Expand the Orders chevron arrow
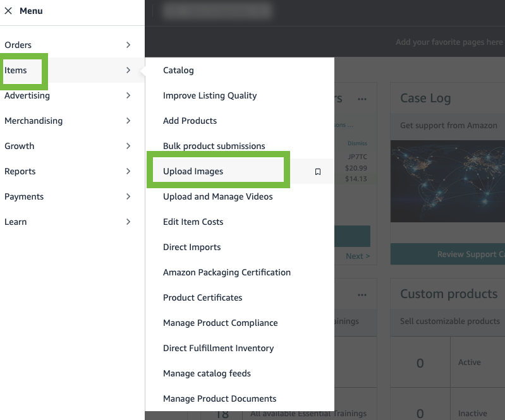Screen dimensions: 505x420 click(128, 45)
